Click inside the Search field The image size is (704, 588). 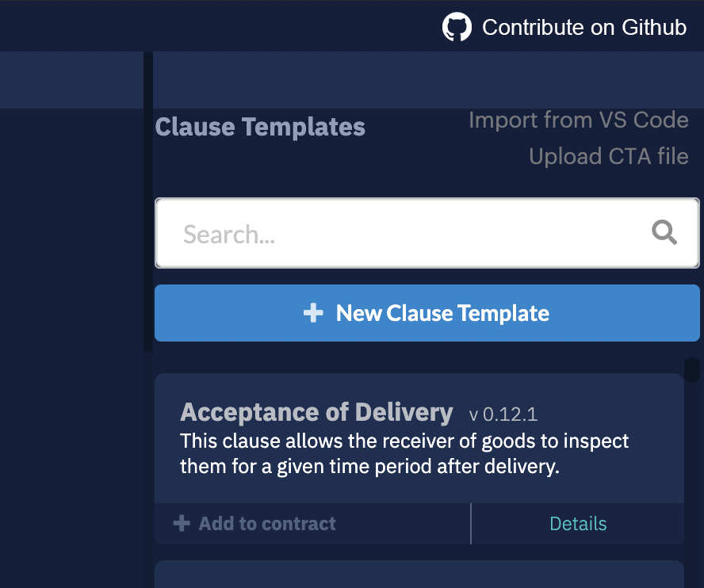click(357, 232)
